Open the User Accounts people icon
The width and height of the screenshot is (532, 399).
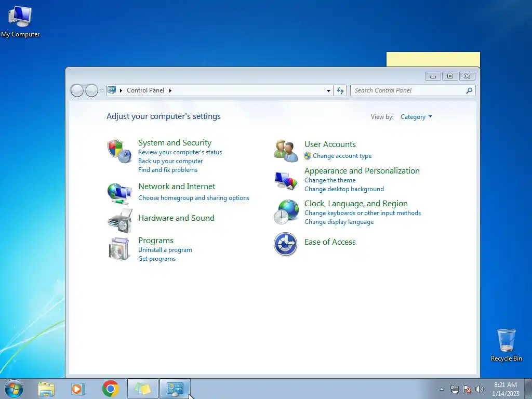(286, 151)
